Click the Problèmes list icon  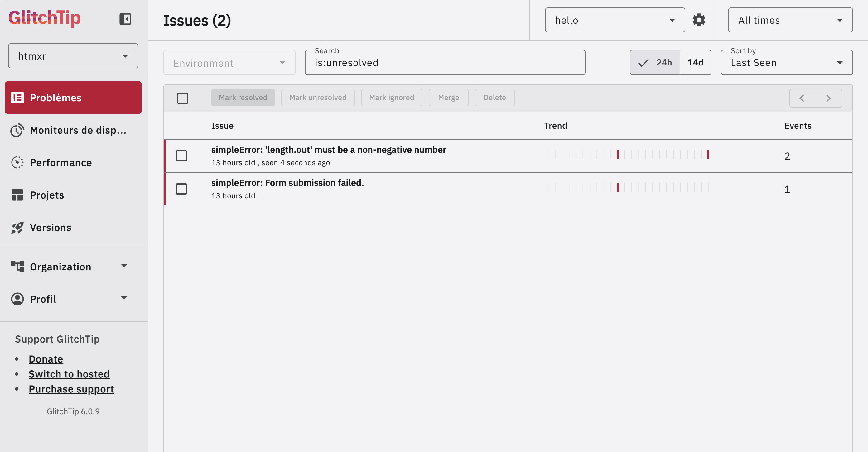[17, 98]
